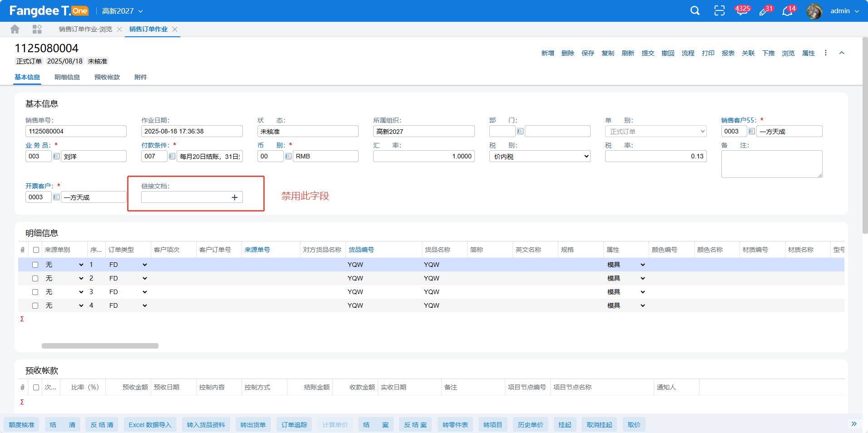
Task: Click the plus icon in 链接文档 field
Action: point(234,197)
